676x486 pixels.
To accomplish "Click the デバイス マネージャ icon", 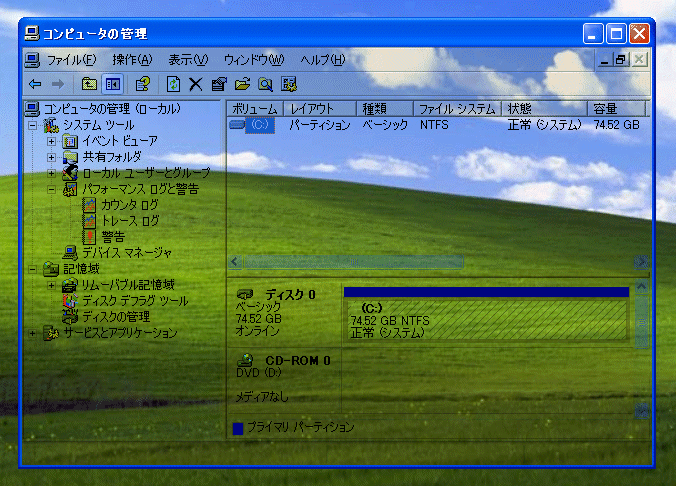I will (x=70, y=253).
